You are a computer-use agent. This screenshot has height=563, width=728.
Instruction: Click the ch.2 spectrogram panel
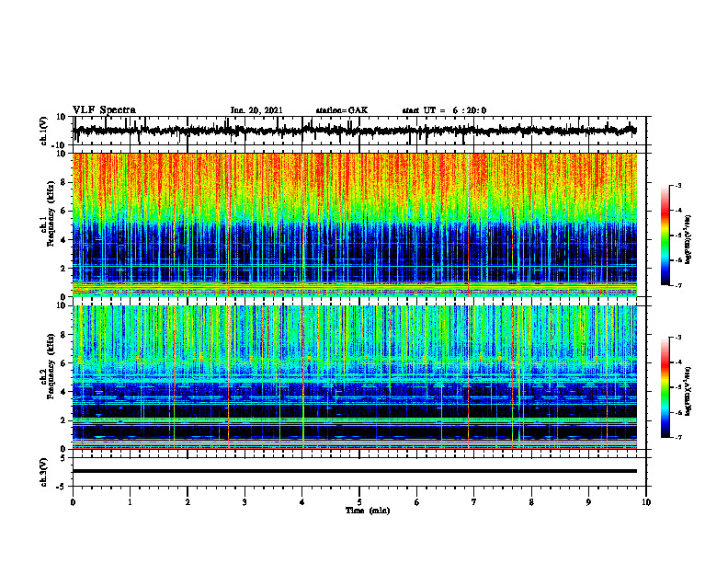pos(355,377)
